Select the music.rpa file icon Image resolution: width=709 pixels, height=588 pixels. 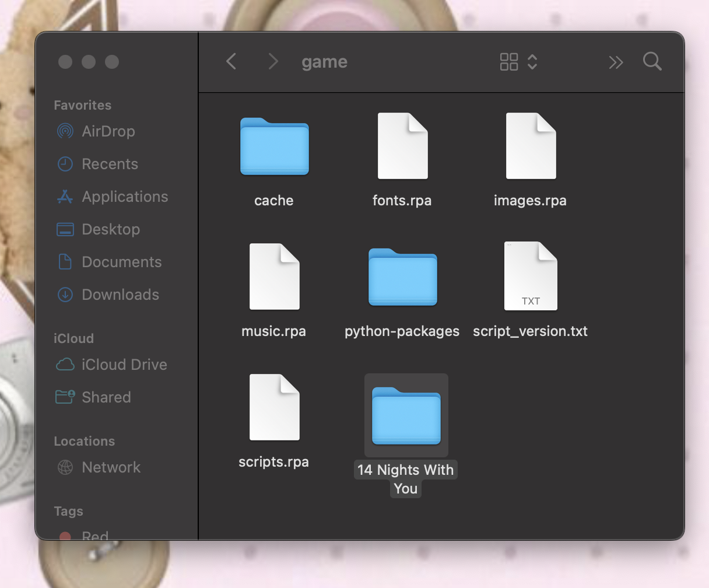(x=274, y=276)
